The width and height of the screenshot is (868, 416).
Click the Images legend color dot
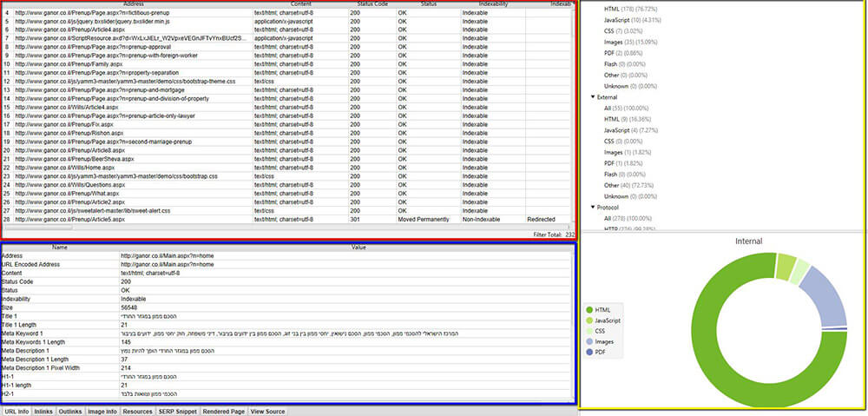589,342
